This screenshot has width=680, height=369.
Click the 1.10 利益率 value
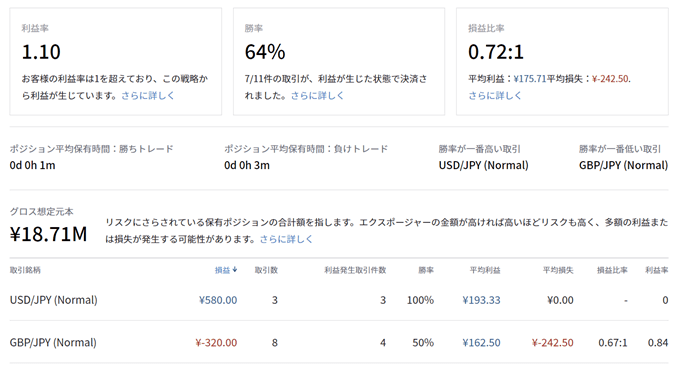(x=41, y=52)
